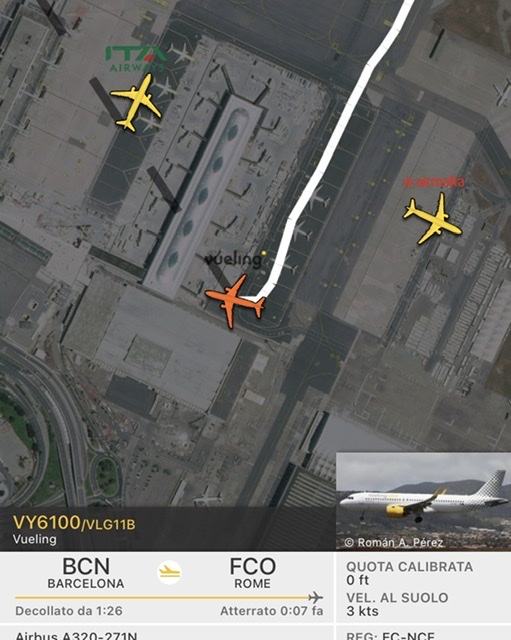Select the orange Vueling aircraft icon
Image resolution: width=511 pixels, height=640 pixels.
coord(235,301)
